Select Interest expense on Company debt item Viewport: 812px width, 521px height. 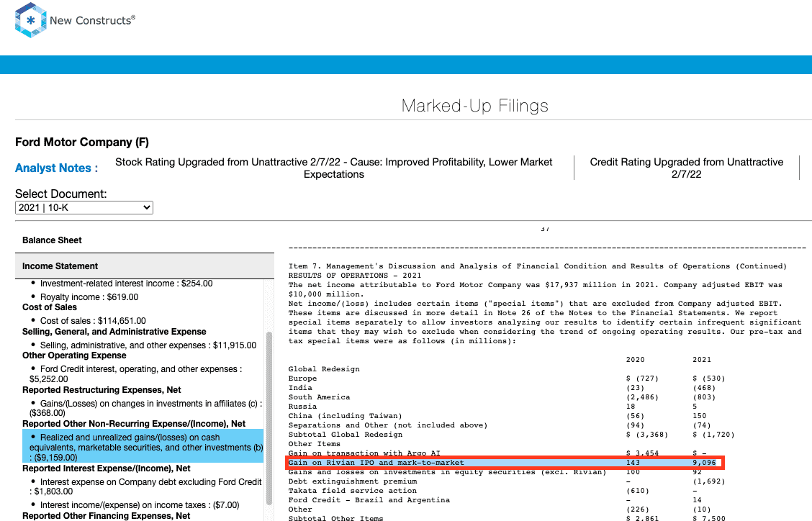click(145, 487)
